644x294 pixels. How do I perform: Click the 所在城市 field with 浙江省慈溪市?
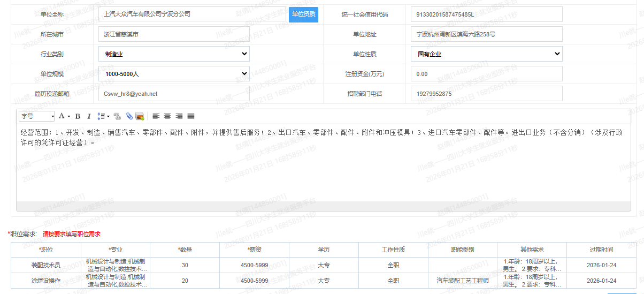coord(174,34)
